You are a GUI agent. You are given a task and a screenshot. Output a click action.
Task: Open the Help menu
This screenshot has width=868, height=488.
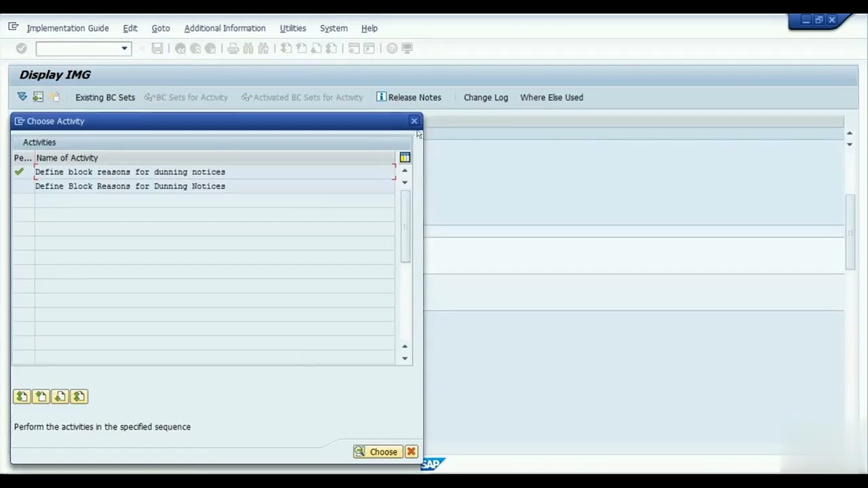tap(370, 28)
